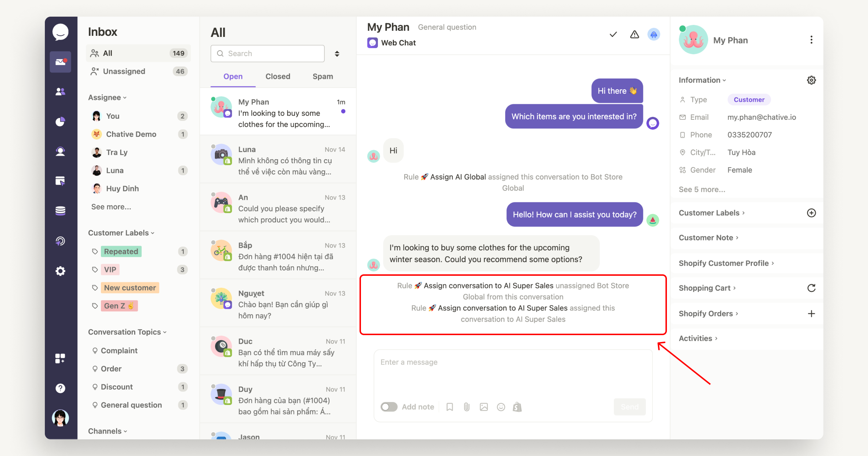Viewport: 868px width, 456px height.
Task: Click the conversation search field
Action: click(268, 53)
